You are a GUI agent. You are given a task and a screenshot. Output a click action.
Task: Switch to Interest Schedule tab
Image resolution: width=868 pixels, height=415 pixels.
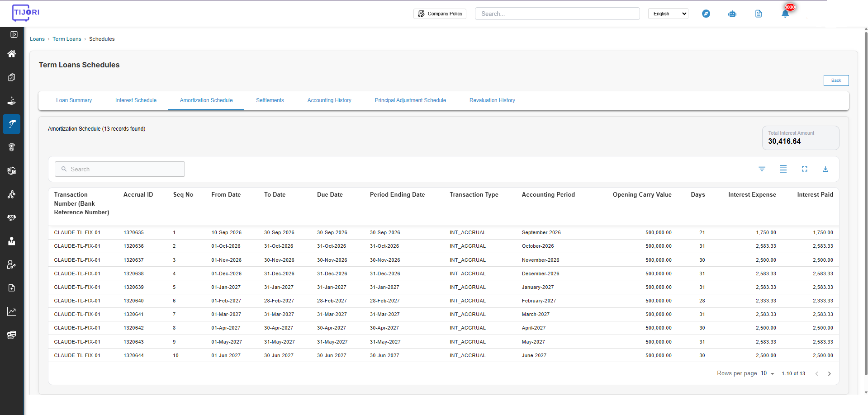(136, 100)
